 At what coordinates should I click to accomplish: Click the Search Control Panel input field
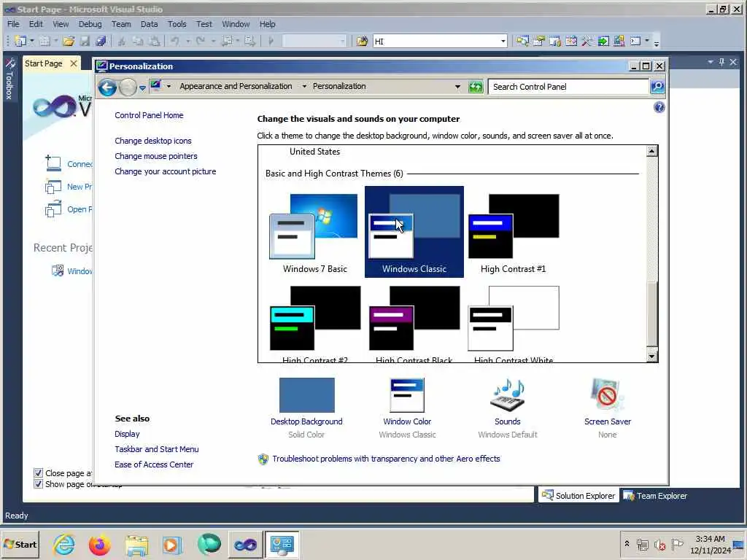(x=568, y=87)
